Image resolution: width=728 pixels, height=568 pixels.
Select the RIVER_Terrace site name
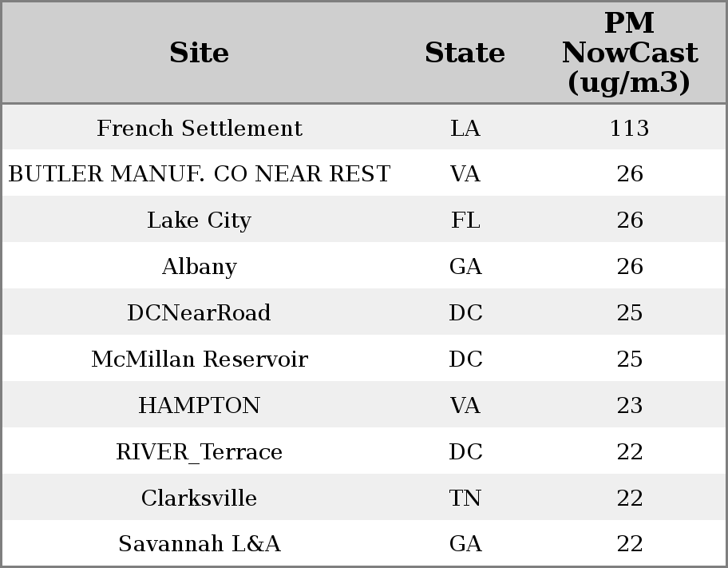click(200, 452)
